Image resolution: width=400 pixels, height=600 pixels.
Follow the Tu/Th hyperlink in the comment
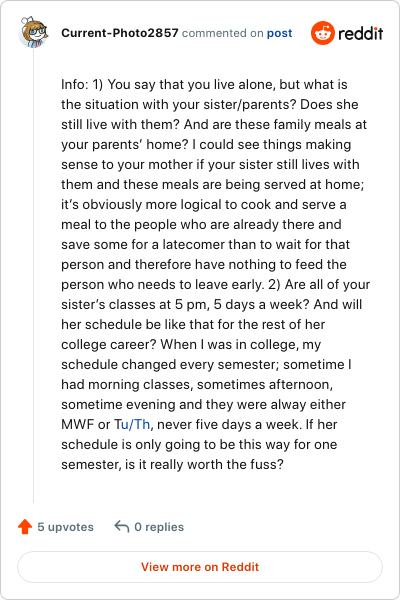pos(132,424)
